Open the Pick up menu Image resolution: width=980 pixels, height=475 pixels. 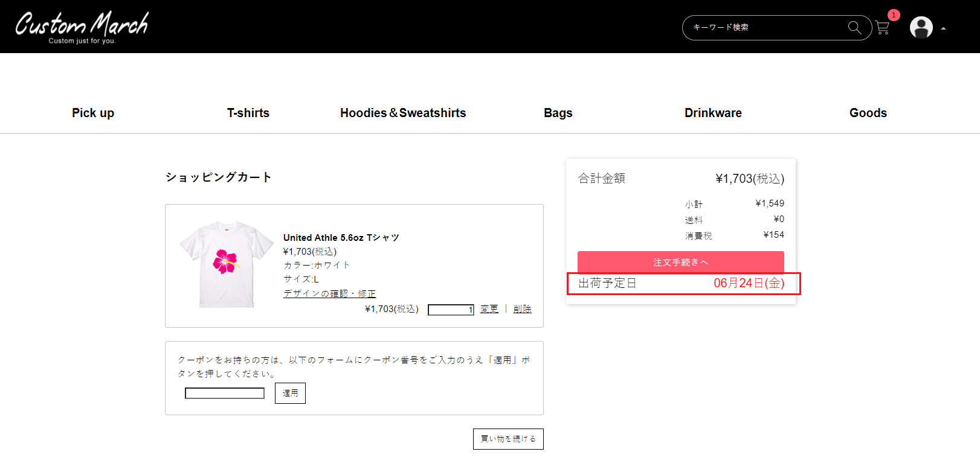(x=93, y=113)
